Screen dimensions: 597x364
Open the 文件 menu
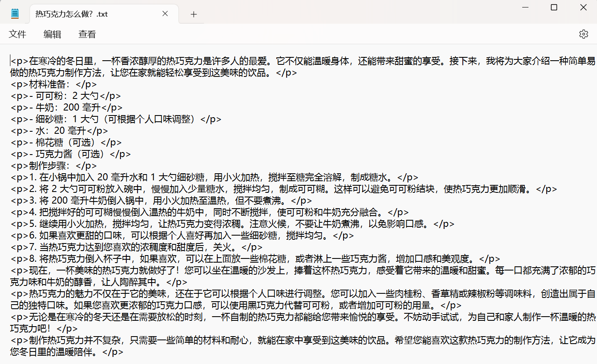[17, 34]
